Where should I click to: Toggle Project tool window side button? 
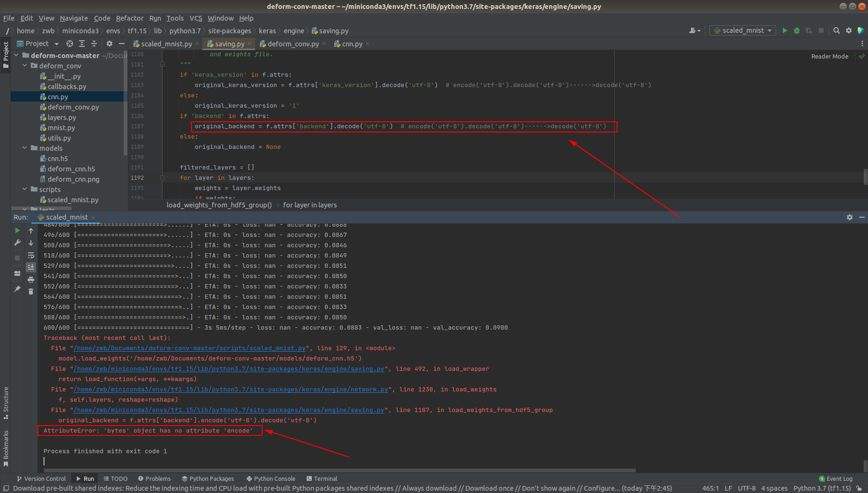coord(6,55)
